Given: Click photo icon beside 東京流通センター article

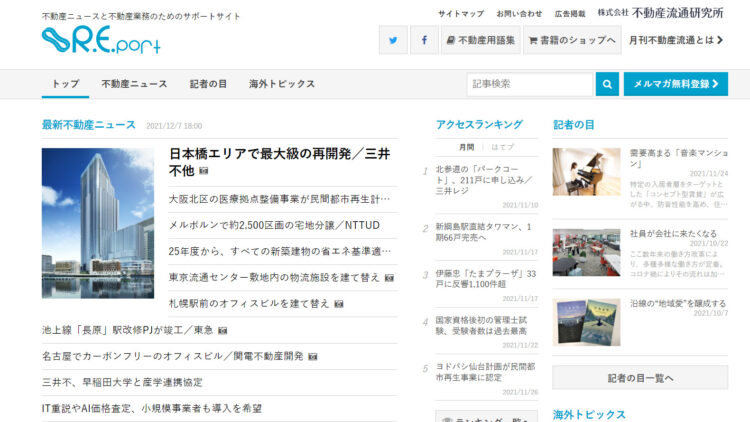Looking at the screenshot, I should click(389, 278).
